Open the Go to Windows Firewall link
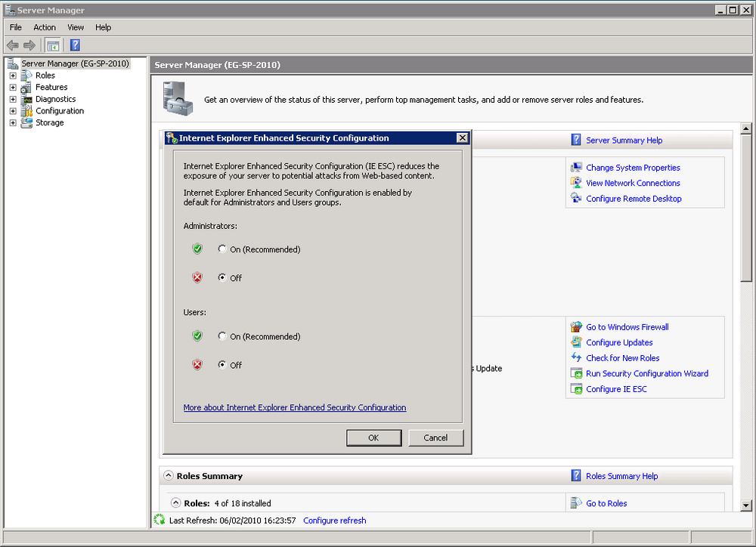Screen dimensions: 756x547 627,326
